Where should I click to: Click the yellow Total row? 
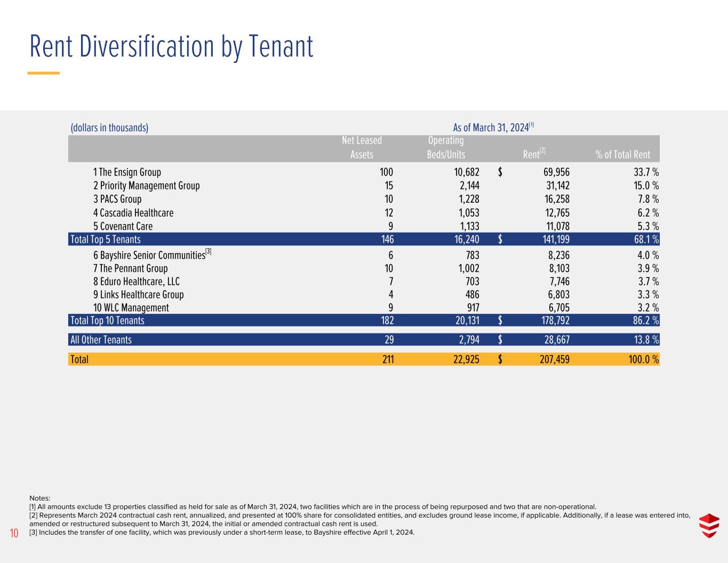coord(364,359)
